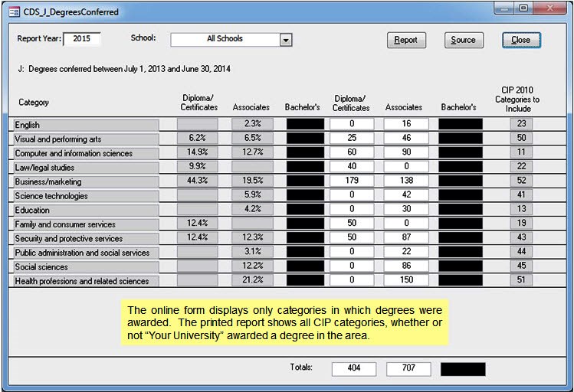Image resolution: width=574 pixels, height=392 pixels.
Task: Click Computer sciences Associates percent 12.7%
Action: pyautogui.click(x=252, y=152)
